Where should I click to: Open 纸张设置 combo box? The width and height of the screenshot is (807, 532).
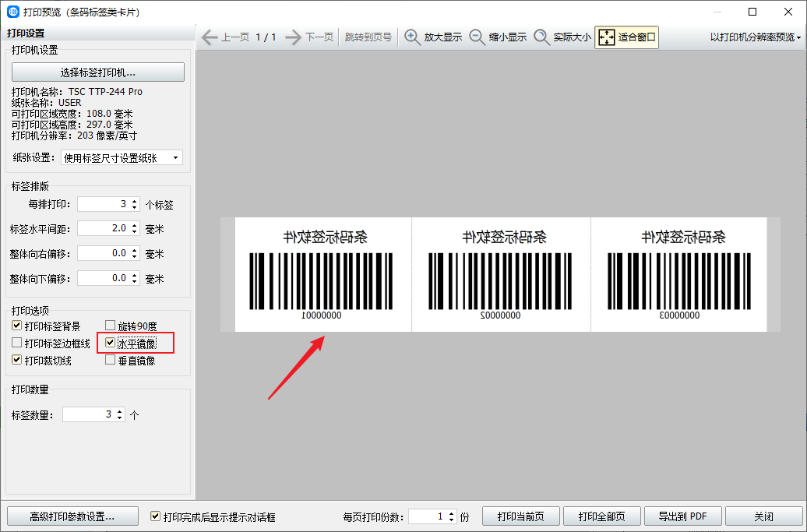pyautogui.click(x=122, y=158)
